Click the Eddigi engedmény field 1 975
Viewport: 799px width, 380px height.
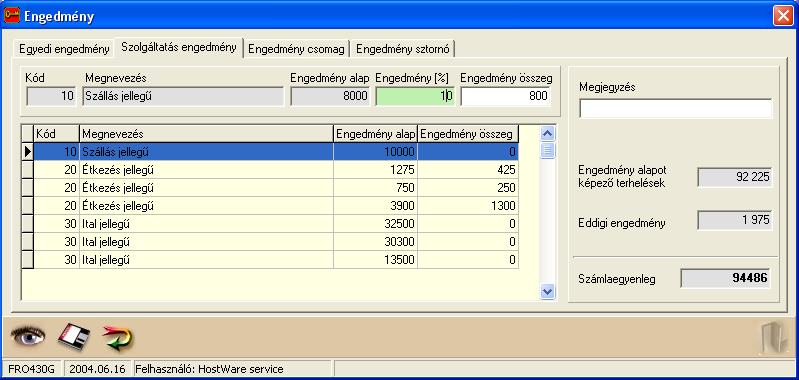(x=735, y=220)
